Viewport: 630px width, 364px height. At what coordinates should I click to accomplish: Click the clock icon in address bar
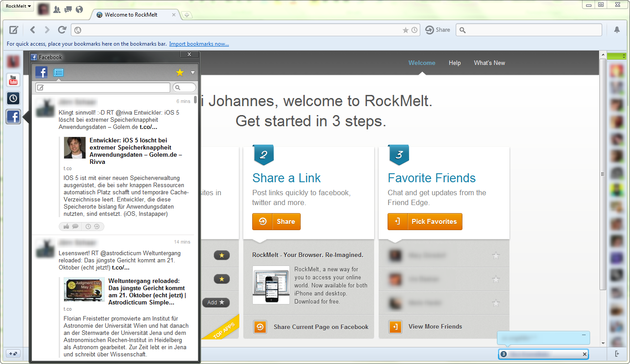click(414, 30)
